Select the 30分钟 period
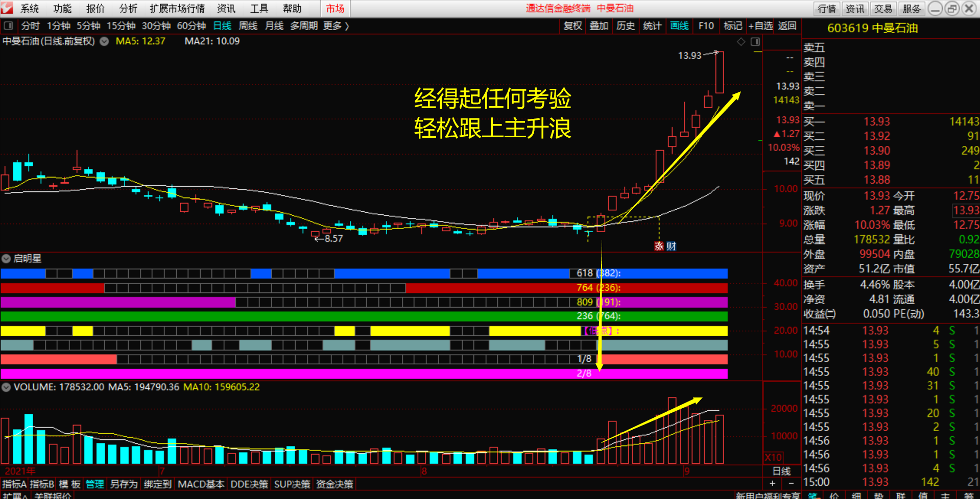 (156, 26)
